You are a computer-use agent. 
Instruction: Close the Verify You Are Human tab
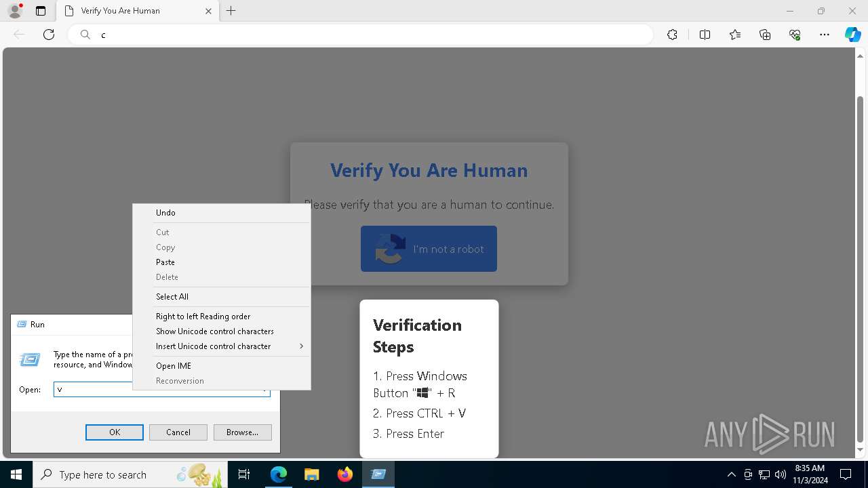pos(208,11)
